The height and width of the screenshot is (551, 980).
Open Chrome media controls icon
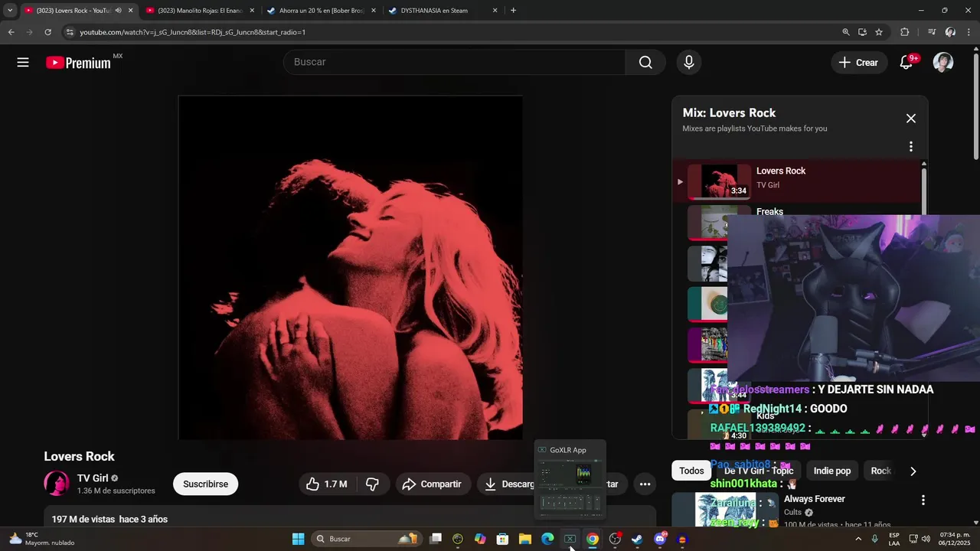[931, 32]
